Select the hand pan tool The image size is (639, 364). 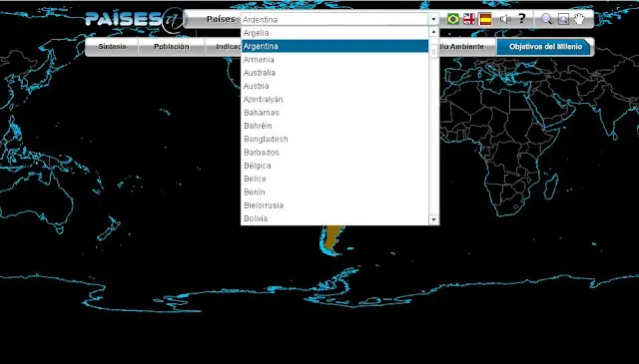(x=579, y=19)
